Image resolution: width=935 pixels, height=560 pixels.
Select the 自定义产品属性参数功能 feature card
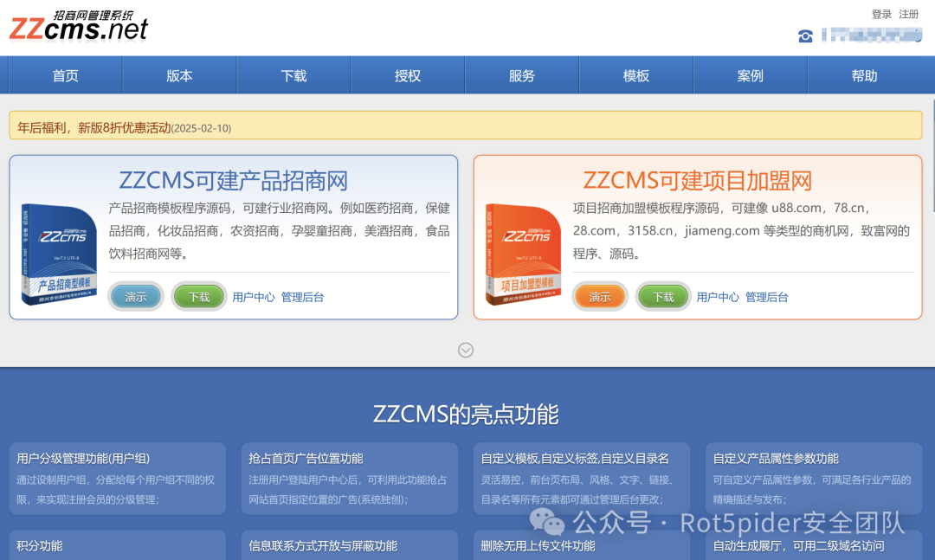tap(813, 479)
